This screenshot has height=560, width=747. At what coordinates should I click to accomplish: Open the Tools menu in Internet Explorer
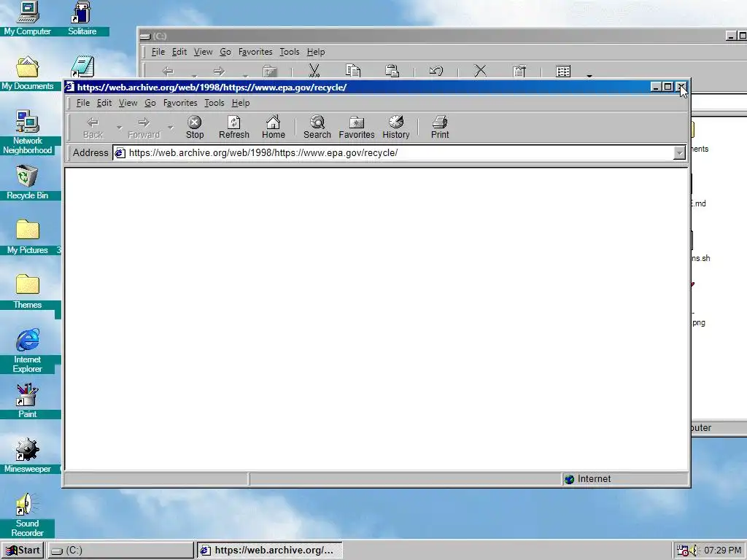point(214,103)
